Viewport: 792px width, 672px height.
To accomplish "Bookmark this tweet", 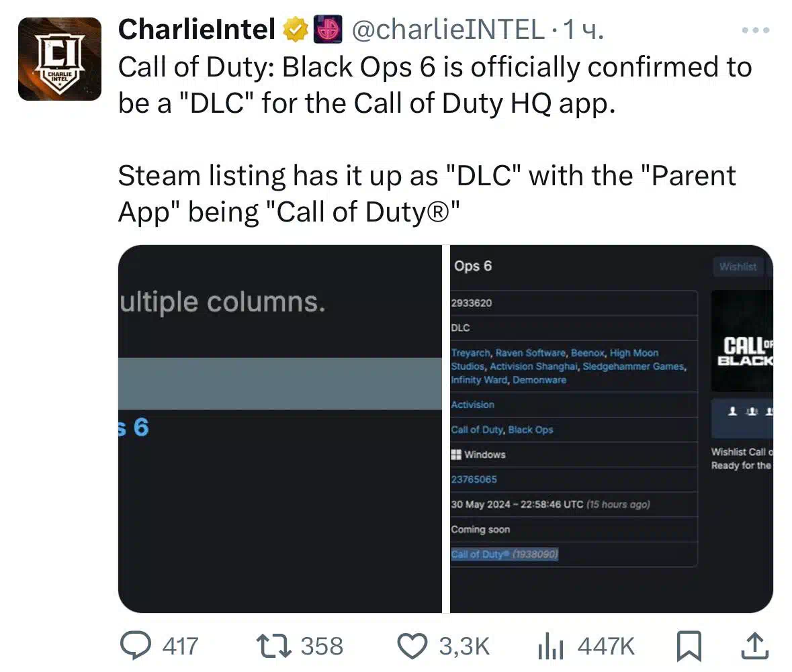I will click(689, 646).
